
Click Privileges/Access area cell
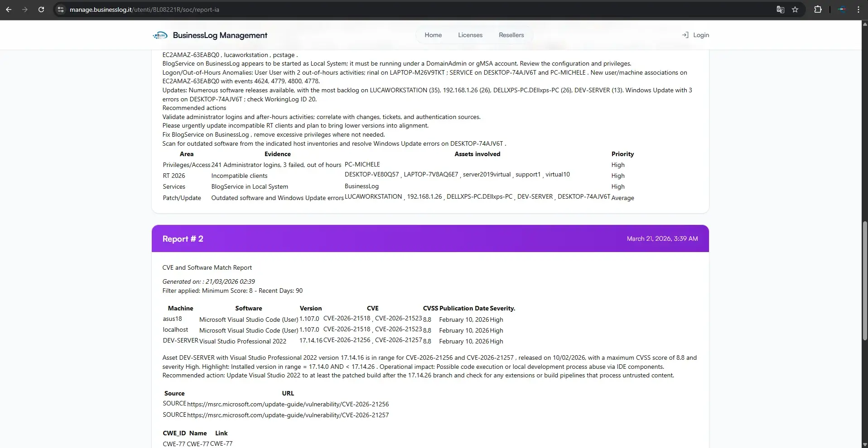coord(187,165)
